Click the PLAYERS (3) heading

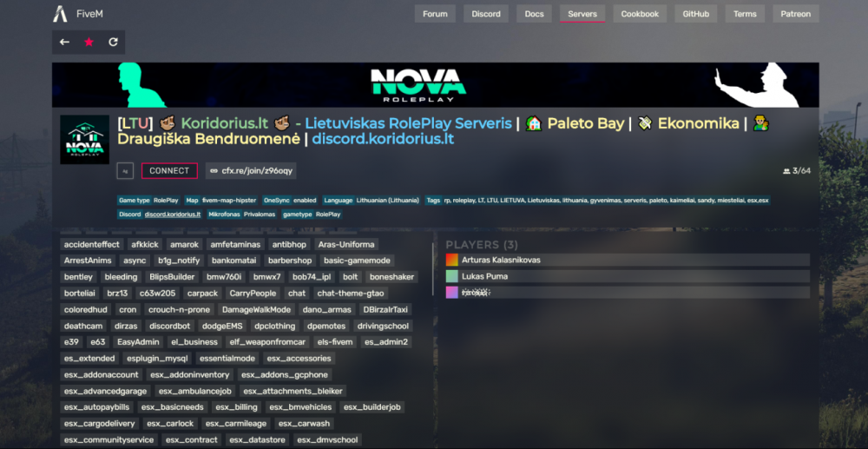point(482,245)
